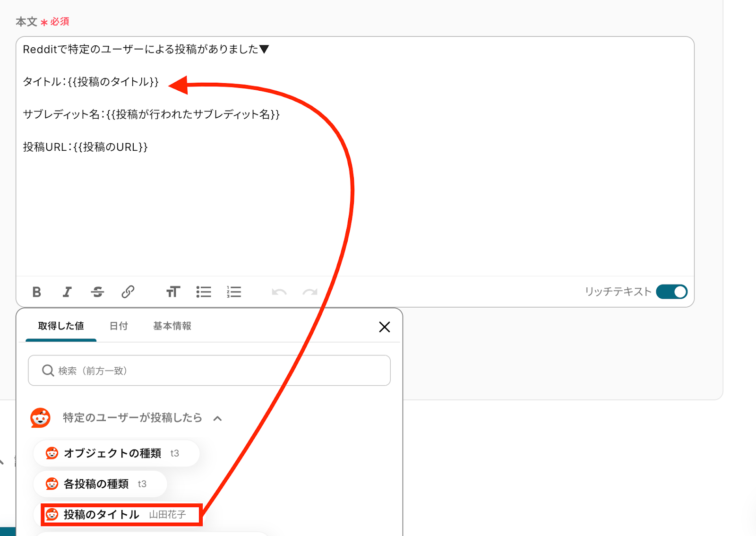756x536 pixels.
Task: Insert a hyperlink with the link icon
Action: [x=128, y=292]
